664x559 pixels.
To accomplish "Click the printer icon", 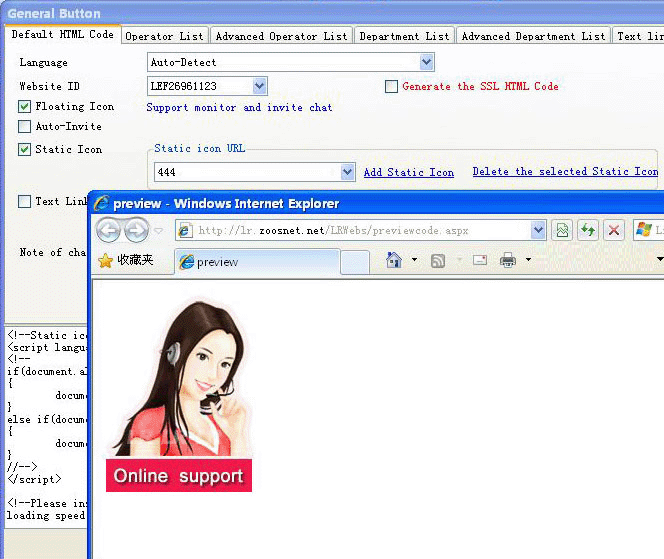I will pos(508,260).
